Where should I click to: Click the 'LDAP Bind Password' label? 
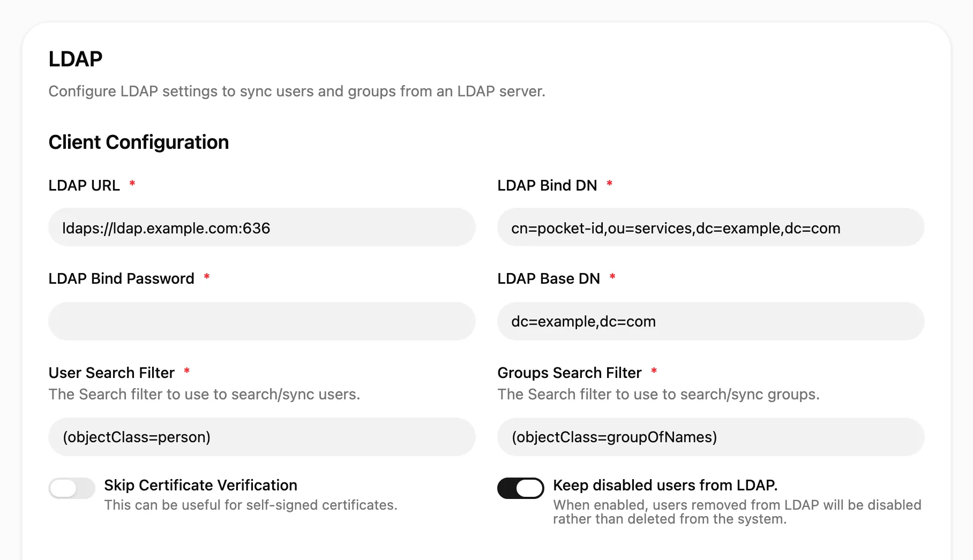[122, 278]
